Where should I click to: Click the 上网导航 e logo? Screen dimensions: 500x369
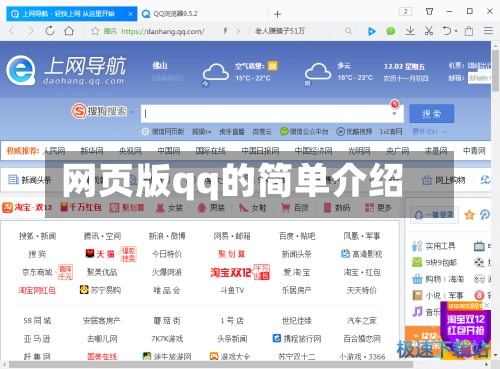point(21,70)
